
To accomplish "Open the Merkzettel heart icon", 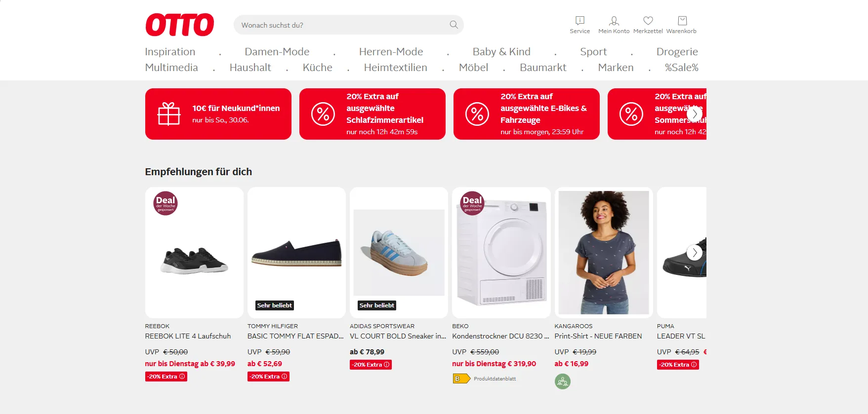I will pyautogui.click(x=648, y=21).
